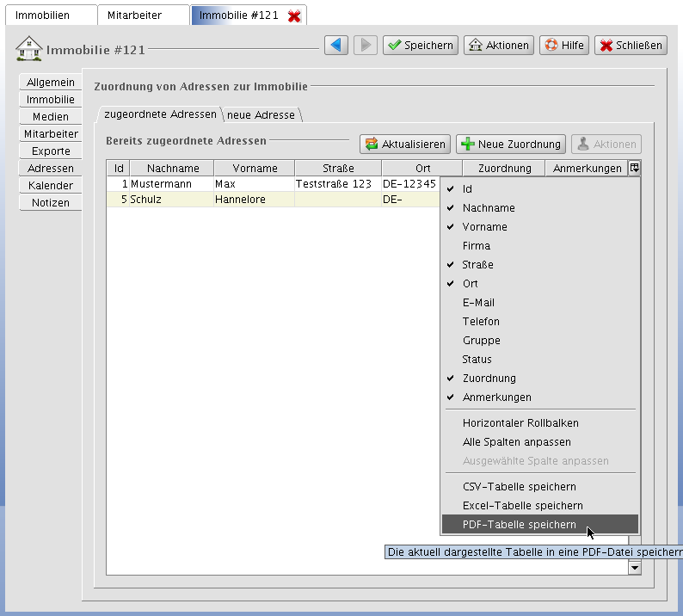Open Hilfe with the lifebuoy icon
683x616 pixels.
coord(564,45)
